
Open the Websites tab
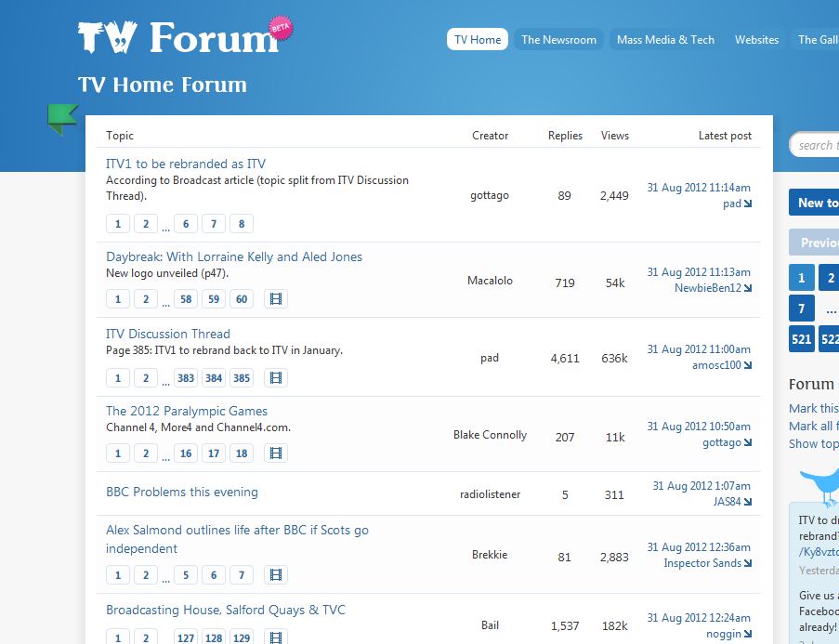pos(756,40)
